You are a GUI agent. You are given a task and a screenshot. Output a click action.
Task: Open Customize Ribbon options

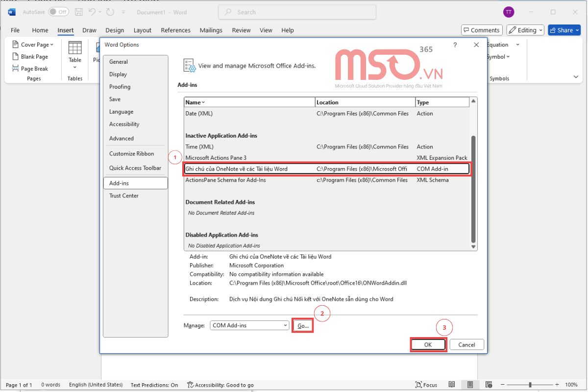(x=136, y=153)
